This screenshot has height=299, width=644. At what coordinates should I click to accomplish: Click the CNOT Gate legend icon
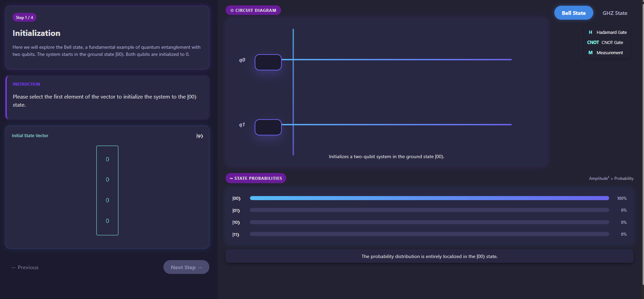(593, 42)
